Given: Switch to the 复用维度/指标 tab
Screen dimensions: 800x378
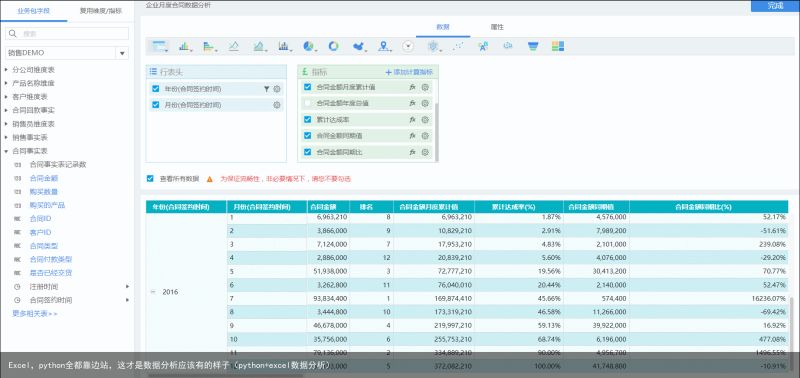Looking at the screenshot, I should point(101,11).
